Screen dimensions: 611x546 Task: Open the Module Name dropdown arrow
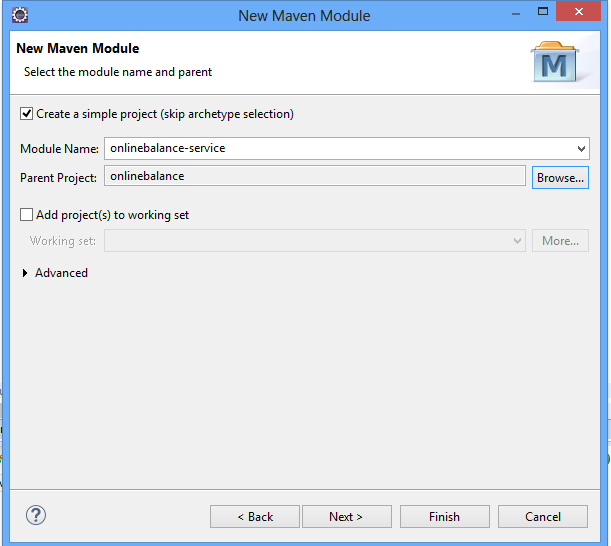[581, 148]
